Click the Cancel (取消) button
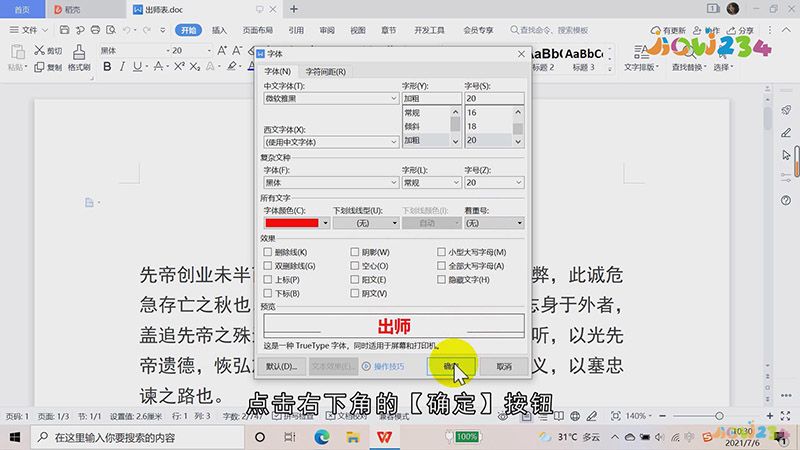The width and height of the screenshot is (800, 450). click(504, 366)
